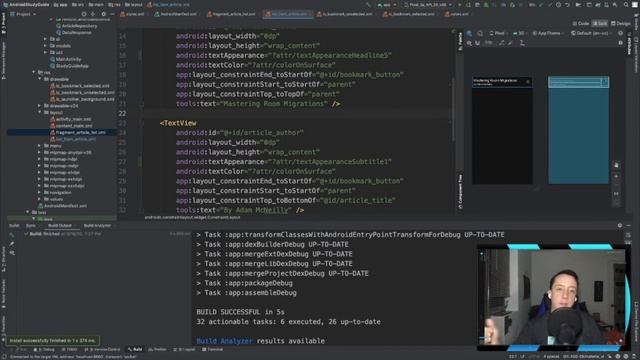Open the AndroidManifest.xml editor tab

176,14
